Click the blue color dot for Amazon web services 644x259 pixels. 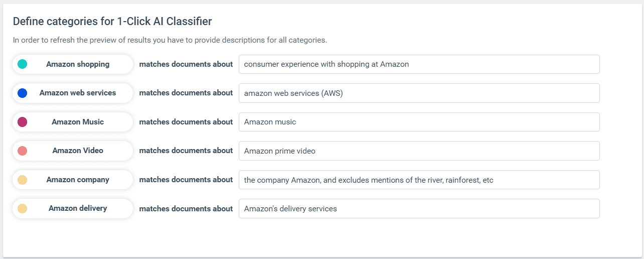click(22, 93)
